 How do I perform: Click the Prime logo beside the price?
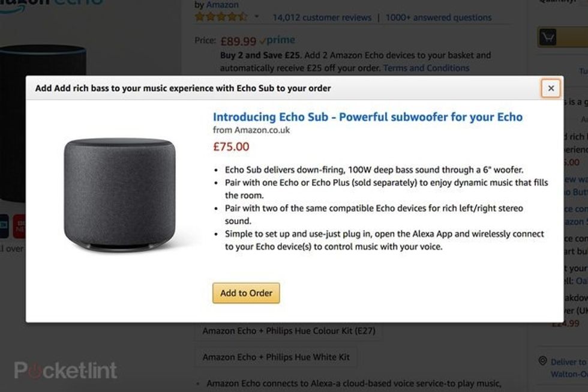(x=278, y=40)
